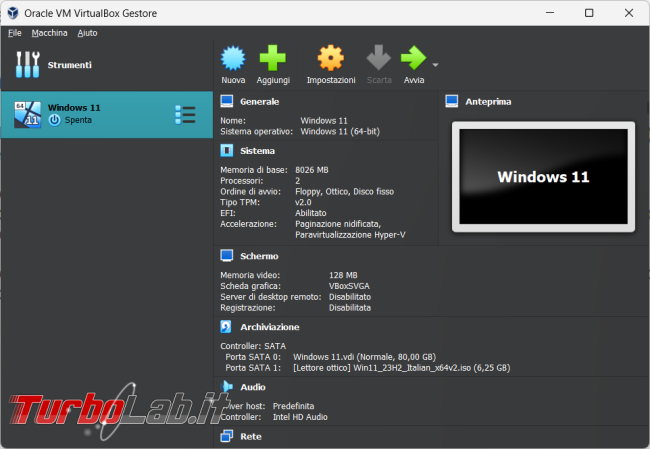Image resolution: width=650 pixels, height=449 pixels.
Task: Select the Windows 11 VM icon
Action: pyautogui.click(x=27, y=115)
